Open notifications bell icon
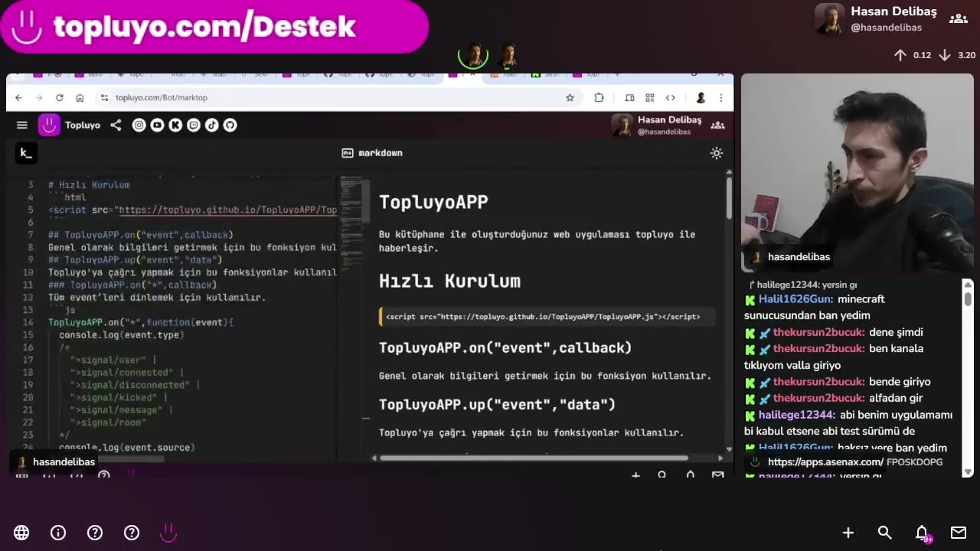Screen dimensions: 980x551 (922, 533)
